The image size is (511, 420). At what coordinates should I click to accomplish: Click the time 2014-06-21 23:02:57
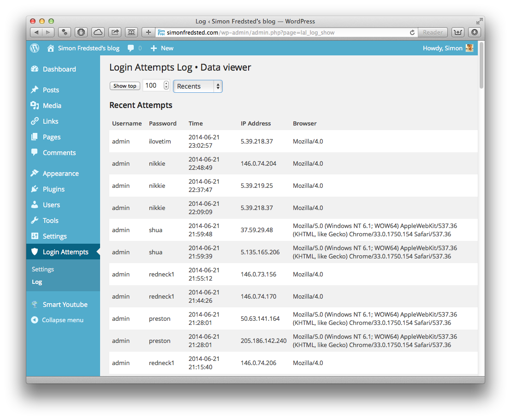204,142
